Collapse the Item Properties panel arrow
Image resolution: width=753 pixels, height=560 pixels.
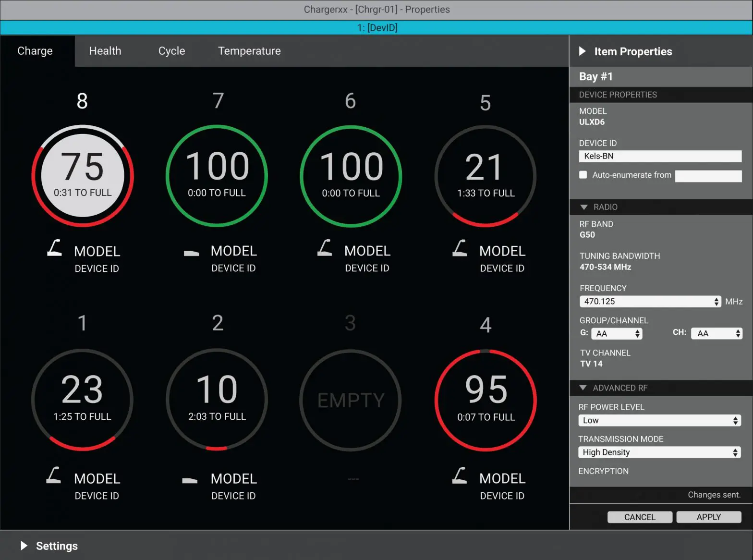(583, 51)
